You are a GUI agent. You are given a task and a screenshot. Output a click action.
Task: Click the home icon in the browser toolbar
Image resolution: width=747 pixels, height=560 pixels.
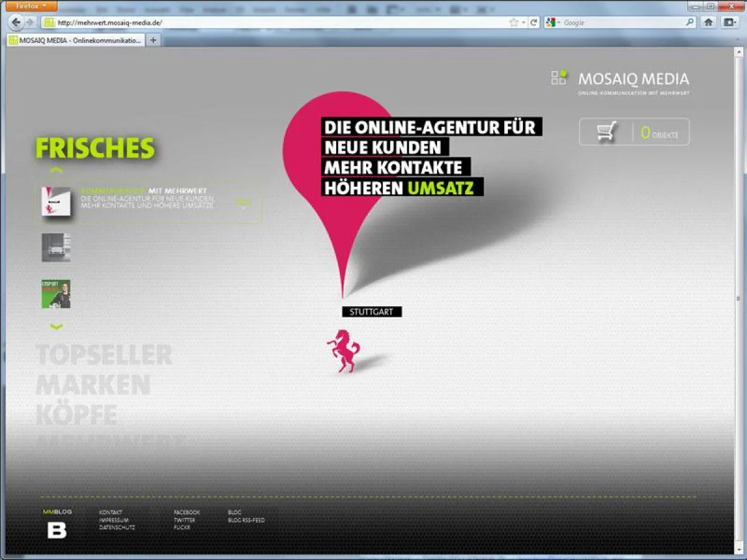[708, 22]
